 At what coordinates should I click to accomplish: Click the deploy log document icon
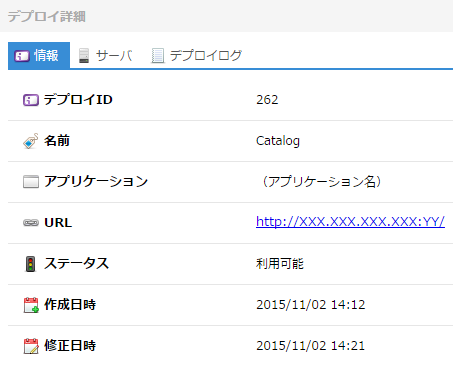[x=158, y=55]
